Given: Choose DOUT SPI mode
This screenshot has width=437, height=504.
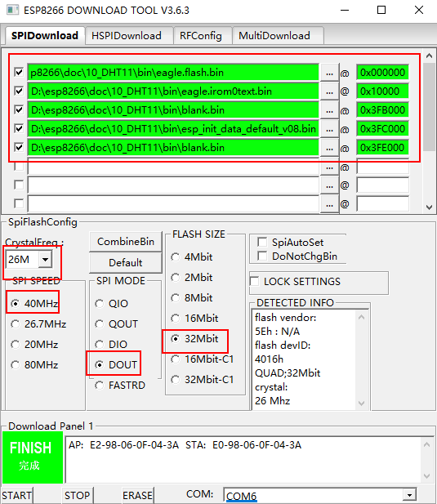Looking at the screenshot, I should coord(116,365).
